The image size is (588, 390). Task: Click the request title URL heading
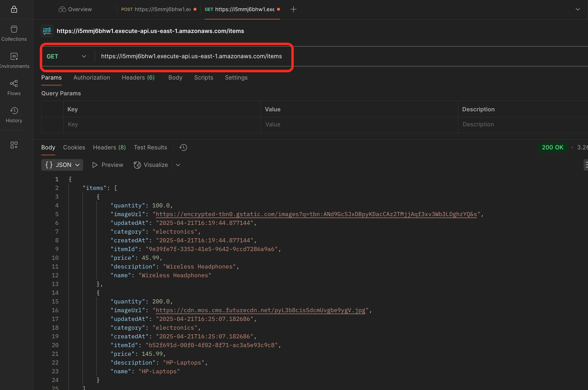(150, 31)
